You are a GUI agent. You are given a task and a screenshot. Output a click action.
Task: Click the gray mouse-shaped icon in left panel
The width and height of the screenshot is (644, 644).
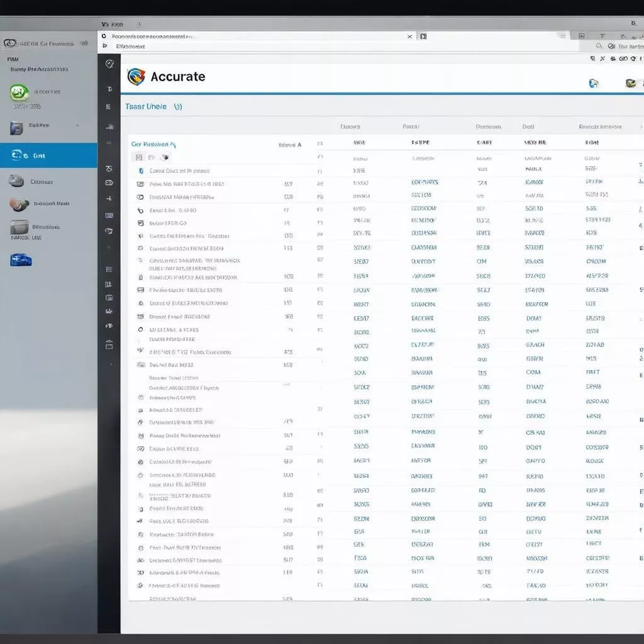16,182
